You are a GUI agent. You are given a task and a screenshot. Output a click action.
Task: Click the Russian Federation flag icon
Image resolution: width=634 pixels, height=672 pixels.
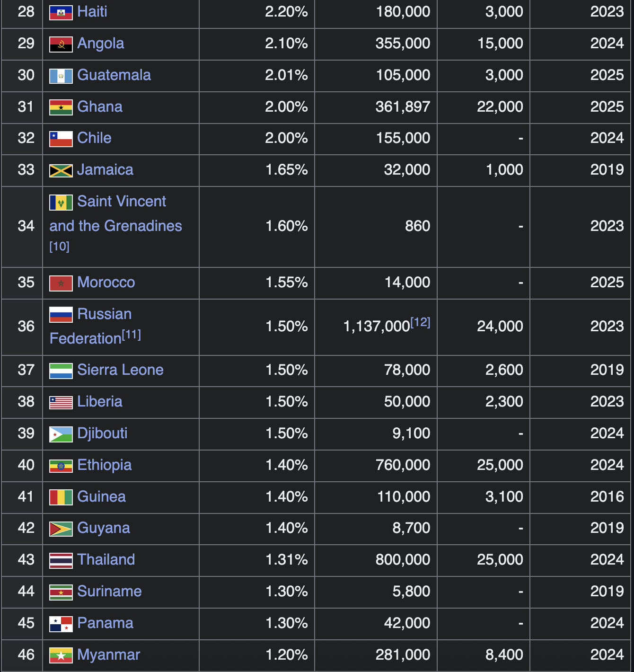(61, 315)
